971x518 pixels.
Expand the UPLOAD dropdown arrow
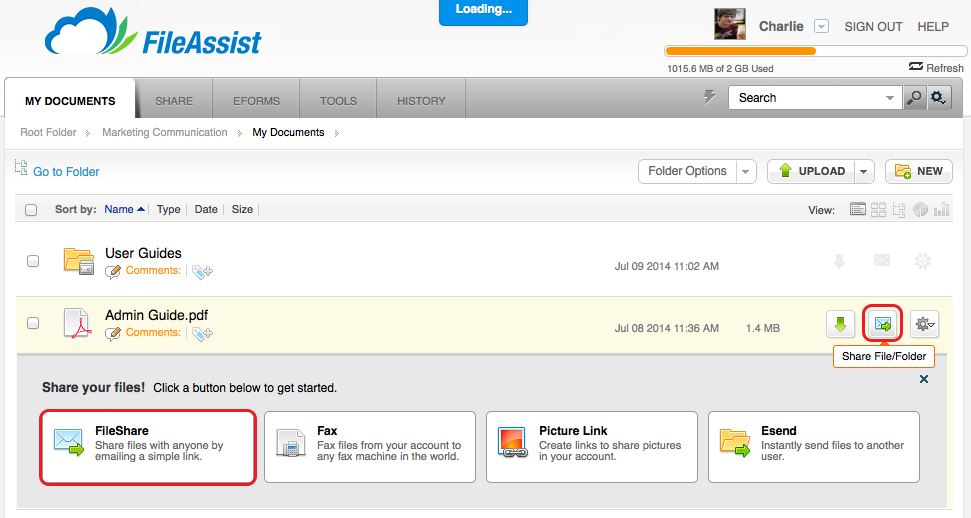pyautogui.click(x=864, y=172)
